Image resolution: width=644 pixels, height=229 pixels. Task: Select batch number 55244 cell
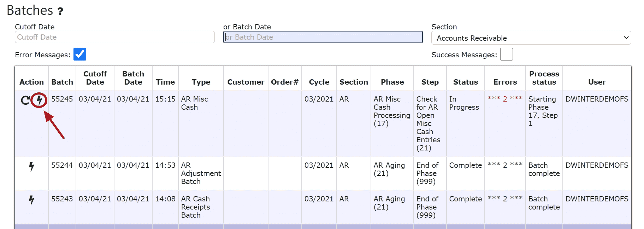[62, 165]
